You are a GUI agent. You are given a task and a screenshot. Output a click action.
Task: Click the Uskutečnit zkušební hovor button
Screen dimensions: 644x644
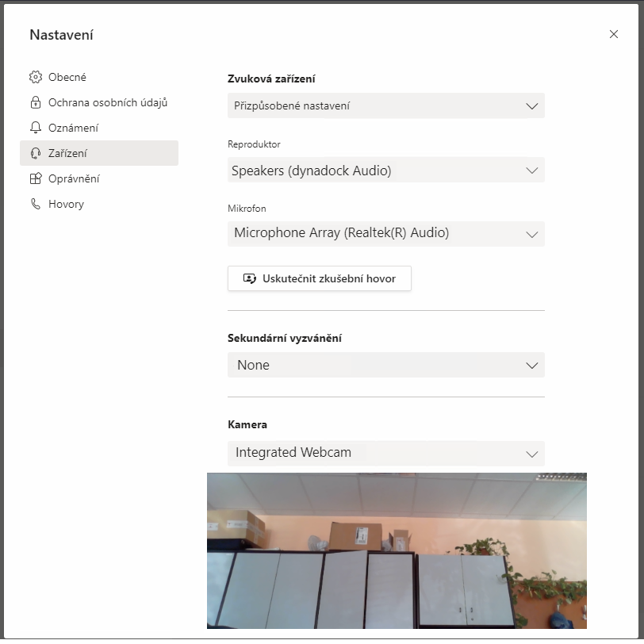coord(320,278)
